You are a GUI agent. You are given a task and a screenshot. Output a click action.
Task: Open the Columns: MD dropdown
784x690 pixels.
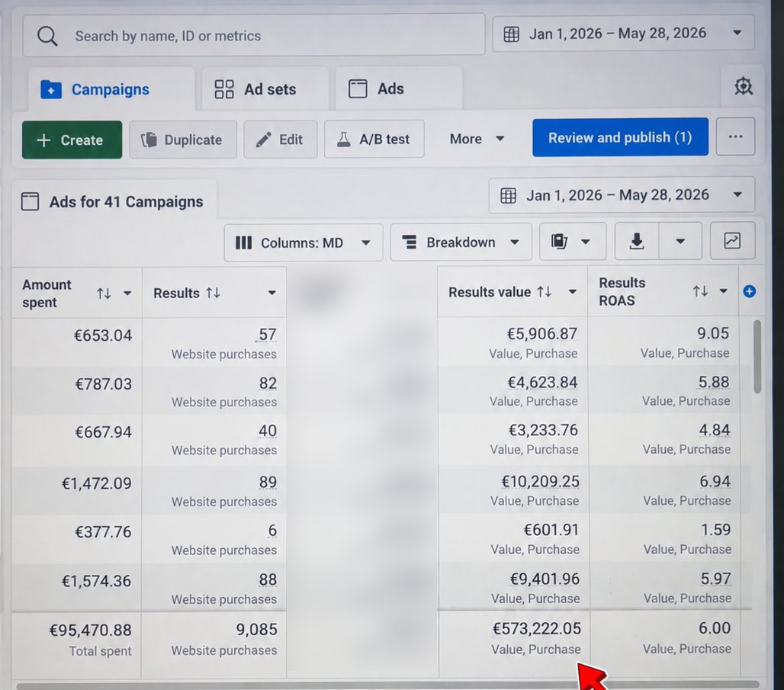303,242
